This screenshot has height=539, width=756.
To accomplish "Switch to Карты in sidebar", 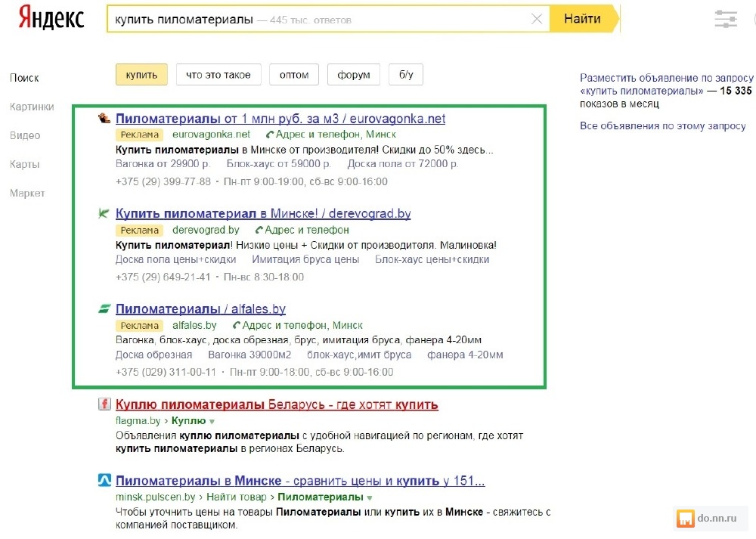I will point(25,164).
